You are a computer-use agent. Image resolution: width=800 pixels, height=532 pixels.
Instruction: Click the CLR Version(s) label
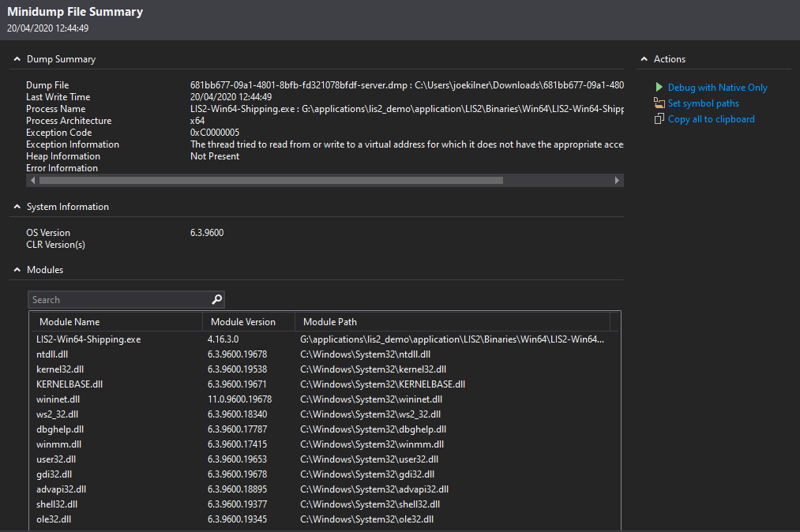[x=55, y=245]
